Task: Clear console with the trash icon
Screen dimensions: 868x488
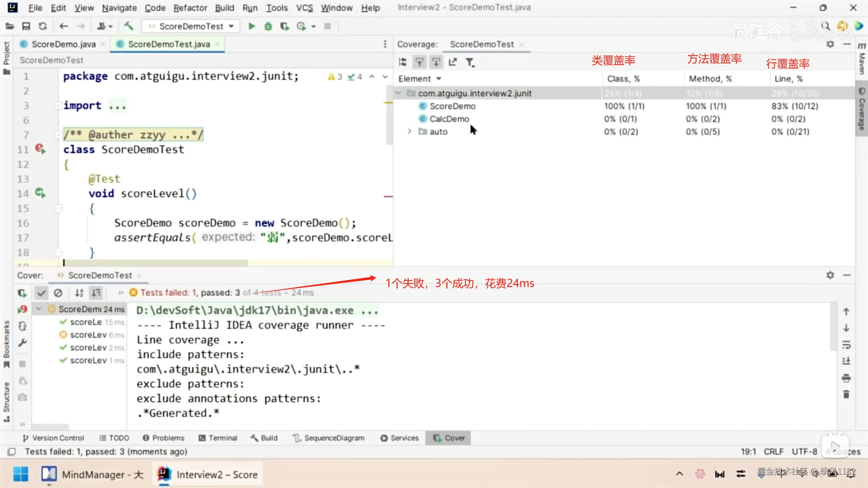Action: (x=846, y=394)
